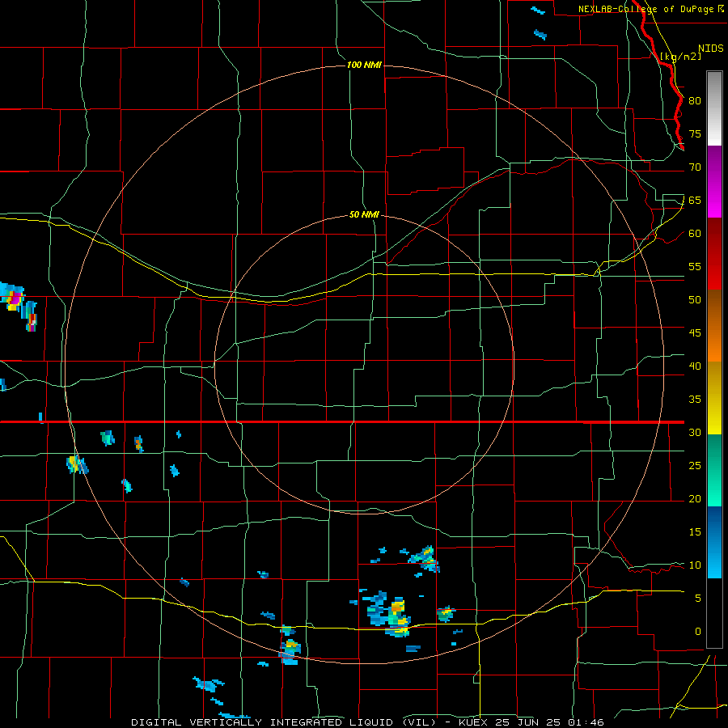Screen dimensions: 728x728
Task: Click the 60 value on the scale
Action: (695, 234)
